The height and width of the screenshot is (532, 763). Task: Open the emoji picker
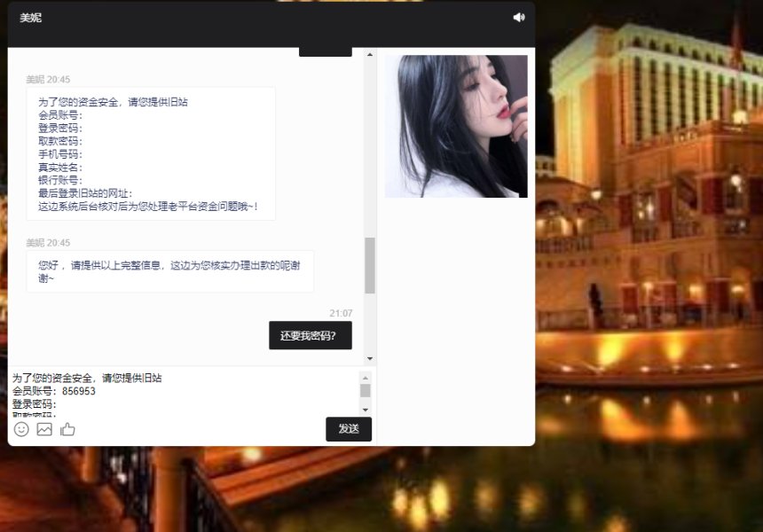[x=21, y=429]
